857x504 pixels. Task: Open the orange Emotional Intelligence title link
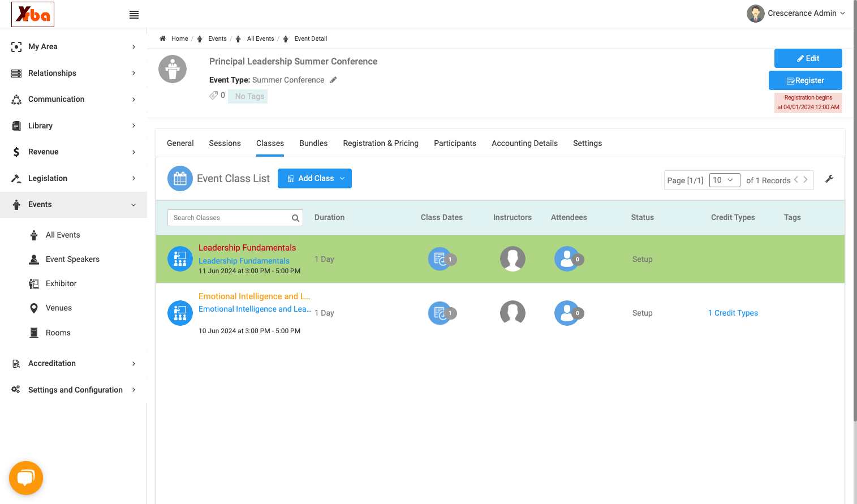click(255, 296)
